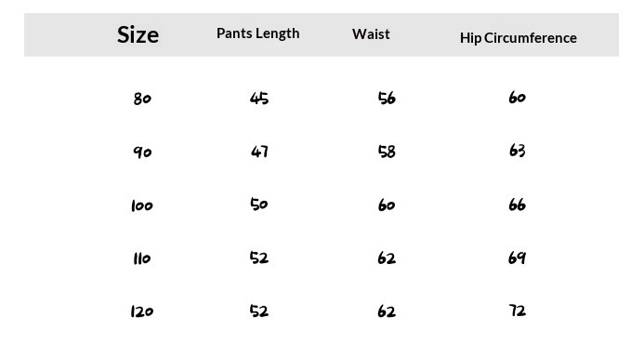Select size 90 in the Size column
The width and height of the screenshot is (644, 344).
click(142, 152)
